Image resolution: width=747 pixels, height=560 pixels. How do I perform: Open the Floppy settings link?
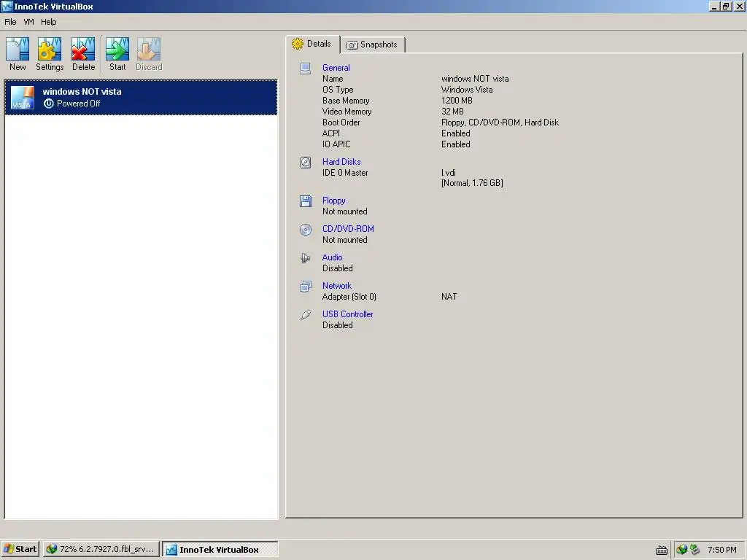[333, 201]
